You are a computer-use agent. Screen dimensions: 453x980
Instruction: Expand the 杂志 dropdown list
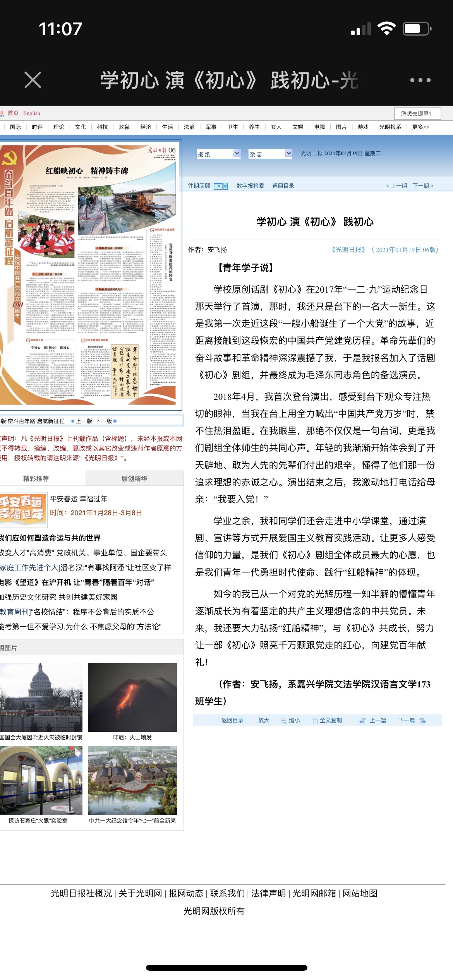tap(288, 154)
